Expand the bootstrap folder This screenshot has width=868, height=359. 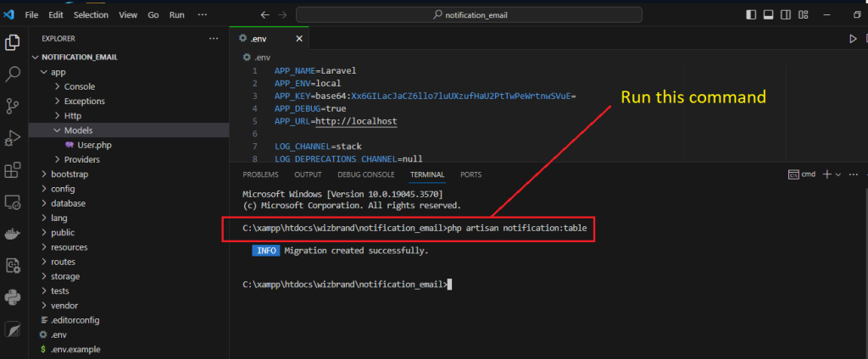click(x=69, y=174)
